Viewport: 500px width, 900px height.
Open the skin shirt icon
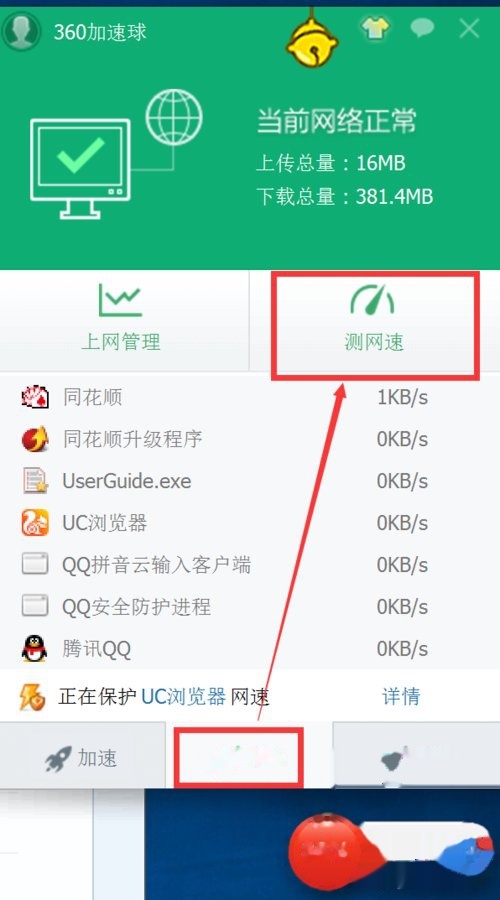(x=375, y=28)
